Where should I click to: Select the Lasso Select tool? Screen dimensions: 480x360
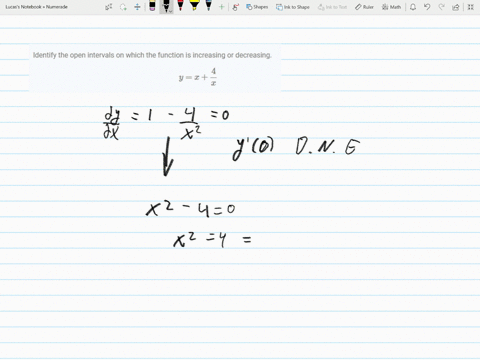click(123, 7)
